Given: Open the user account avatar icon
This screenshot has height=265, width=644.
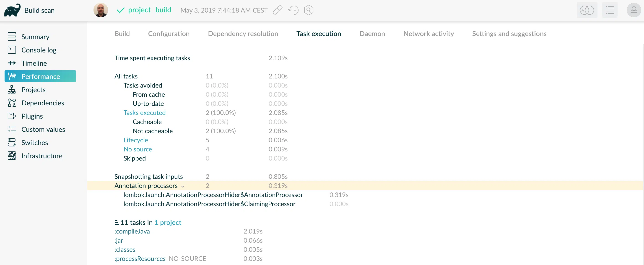Looking at the screenshot, I should 634,10.
